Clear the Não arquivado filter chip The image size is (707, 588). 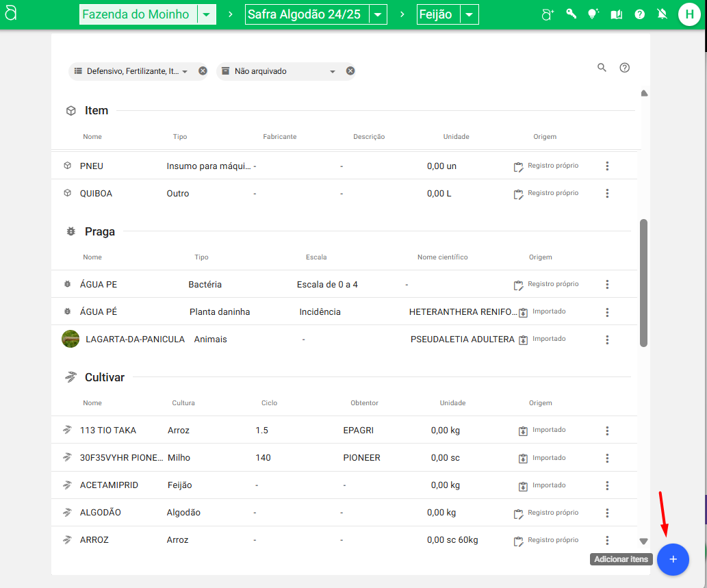(x=350, y=71)
